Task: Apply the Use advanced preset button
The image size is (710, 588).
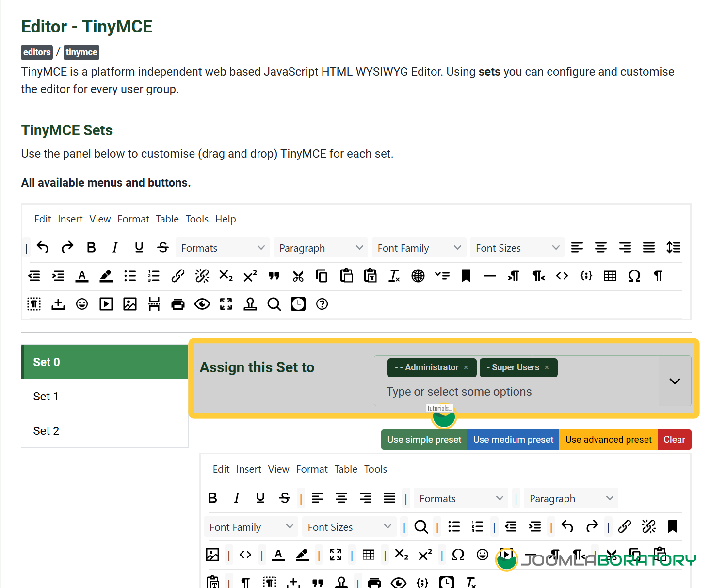Action: click(608, 440)
